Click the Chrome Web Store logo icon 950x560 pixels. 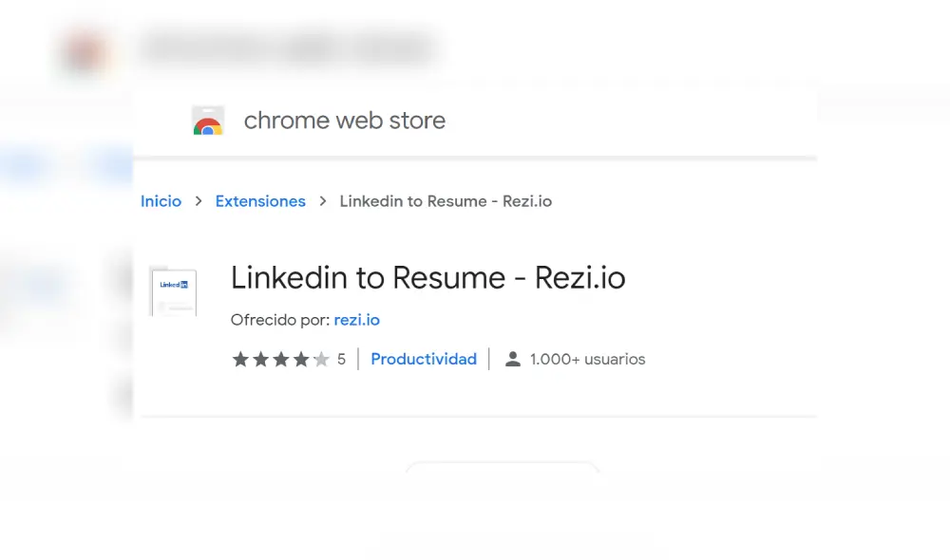207,121
